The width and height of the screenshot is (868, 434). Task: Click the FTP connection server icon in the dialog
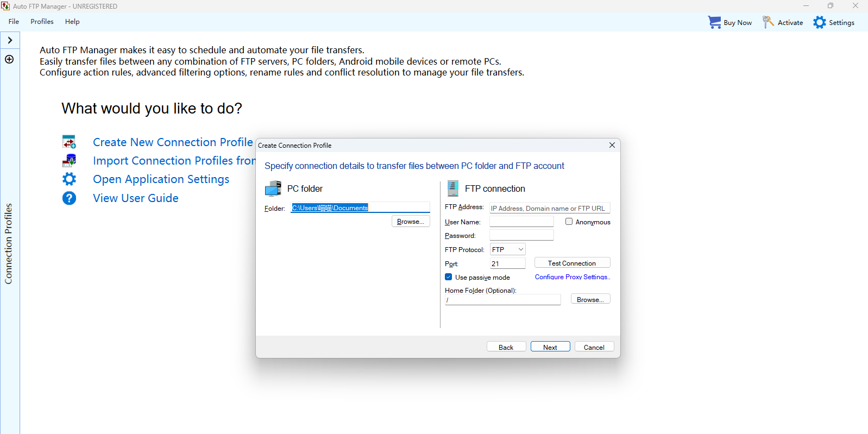452,188
